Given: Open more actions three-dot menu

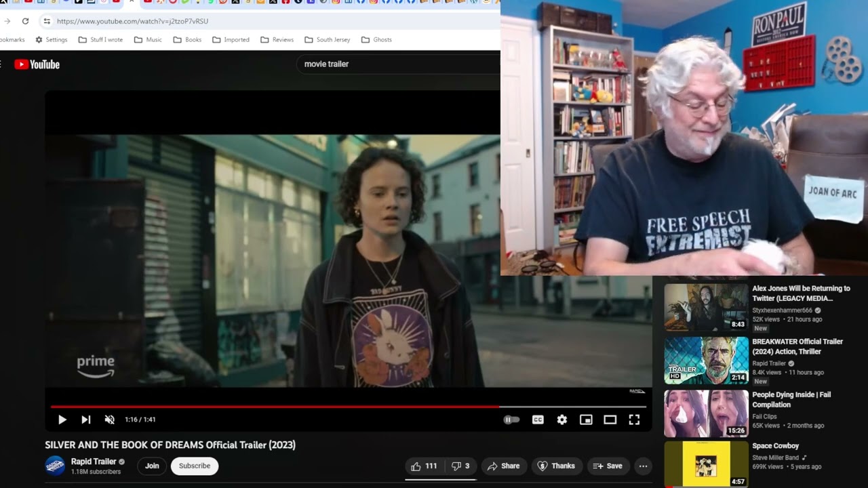Looking at the screenshot, I should (x=643, y=466).
